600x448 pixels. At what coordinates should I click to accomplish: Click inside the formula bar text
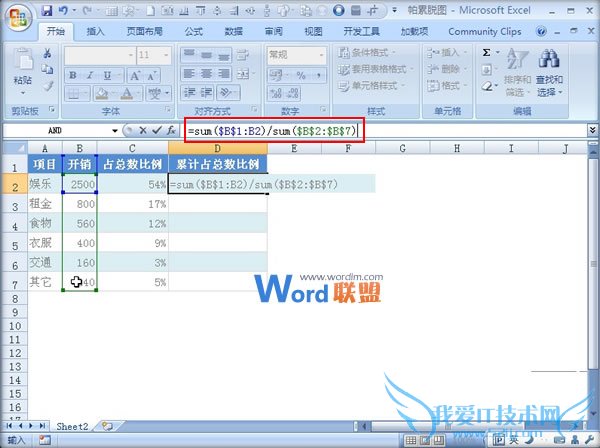270,131
